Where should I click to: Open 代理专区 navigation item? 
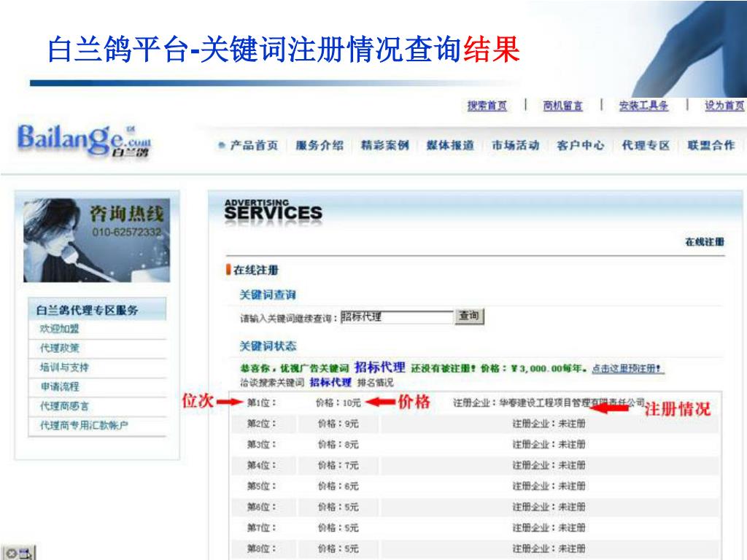pyautogui.click(x=646, y=145)
